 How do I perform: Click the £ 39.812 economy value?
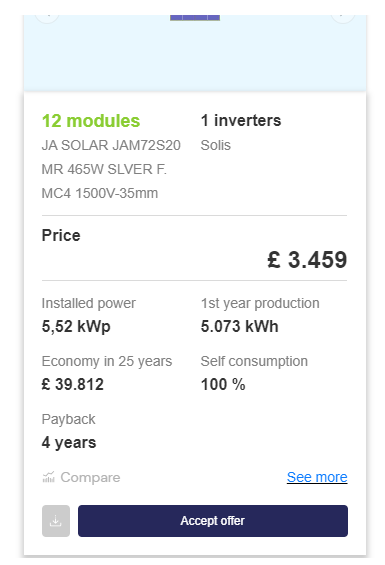(73, 384)
